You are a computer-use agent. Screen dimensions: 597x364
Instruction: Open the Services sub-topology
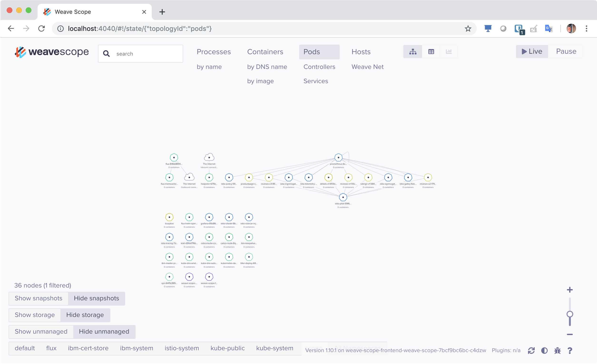point(316,81)
